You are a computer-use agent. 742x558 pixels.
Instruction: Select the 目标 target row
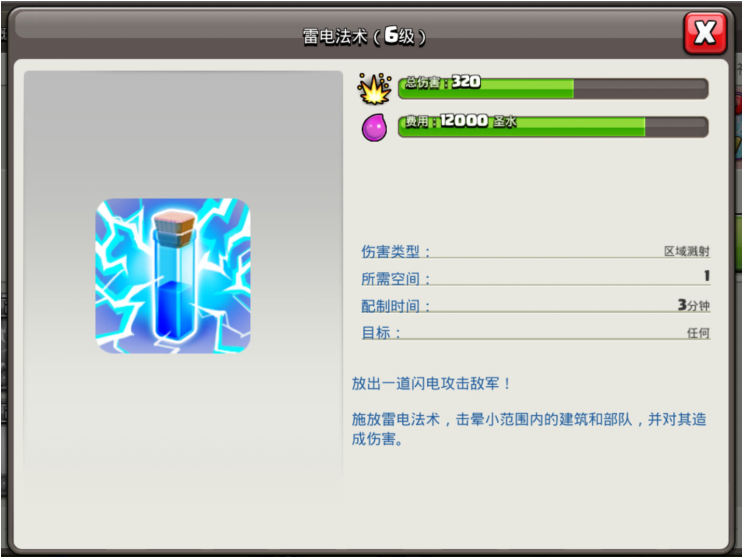click(535, 333)
